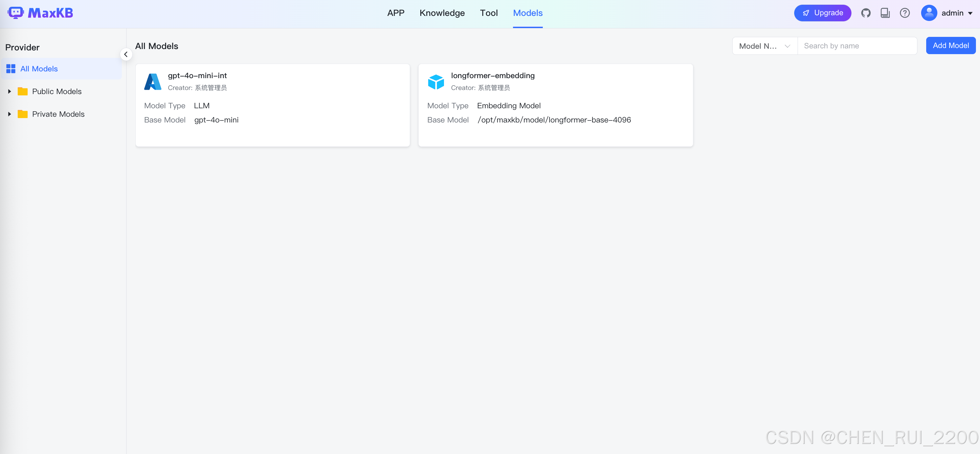This screenshot has height=454, width=980.
Task: Click the MaxKB logo
Action: tap(40, 13)
